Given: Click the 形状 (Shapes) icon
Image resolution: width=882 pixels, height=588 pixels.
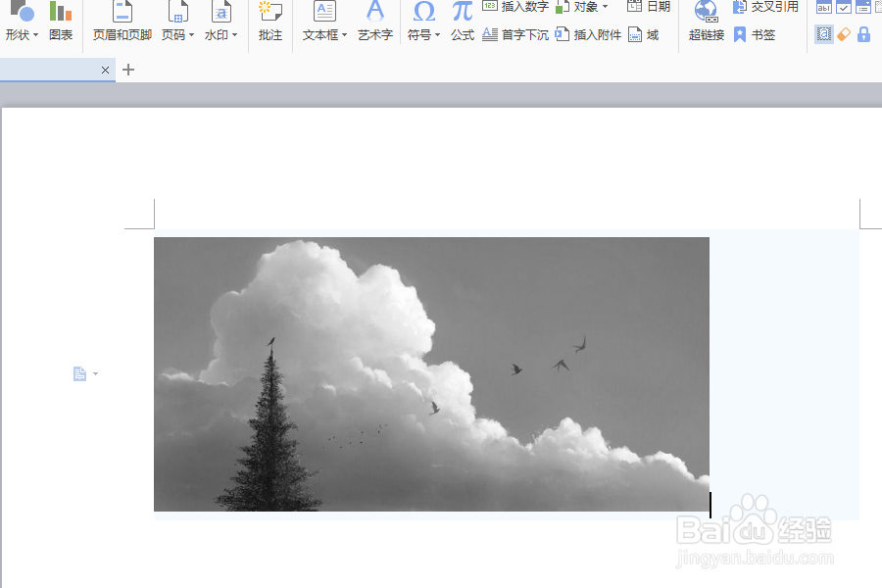Looking at the screenshot, I should (23, 11).
